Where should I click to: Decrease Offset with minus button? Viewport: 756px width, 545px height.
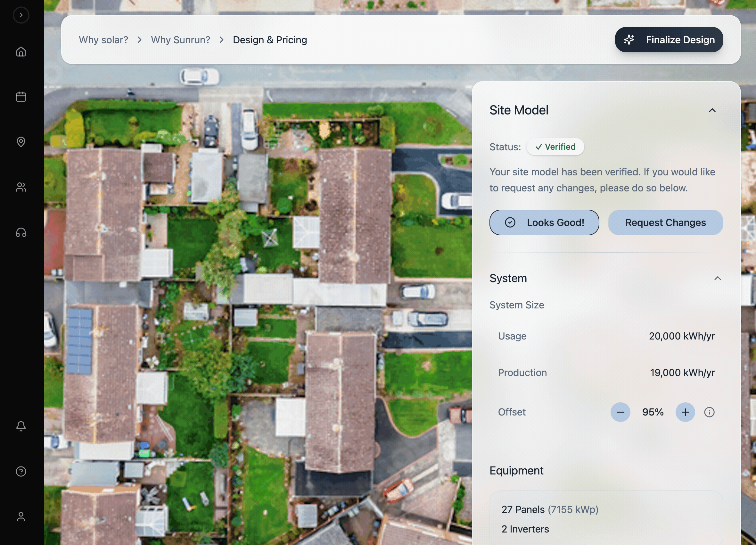click(x=620, y=412)
